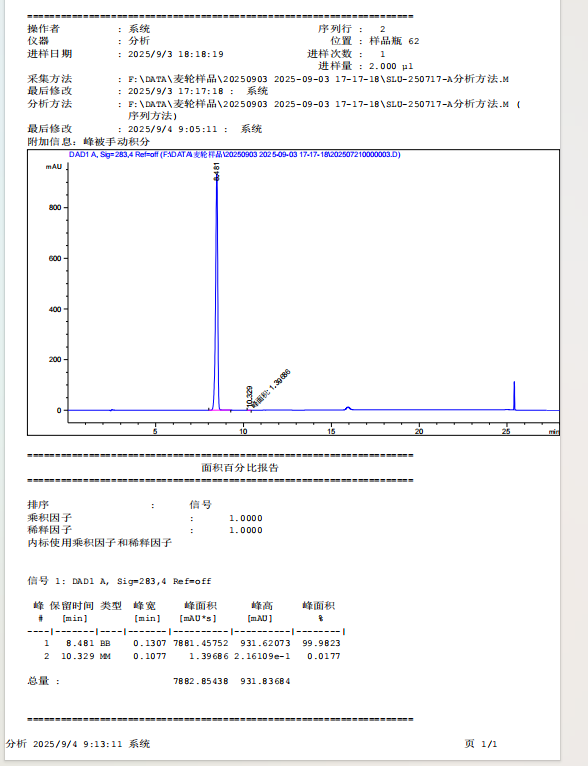Click the 保留时间 column header
The height and width of the screenshot is (766, 588).
(72, 606)
